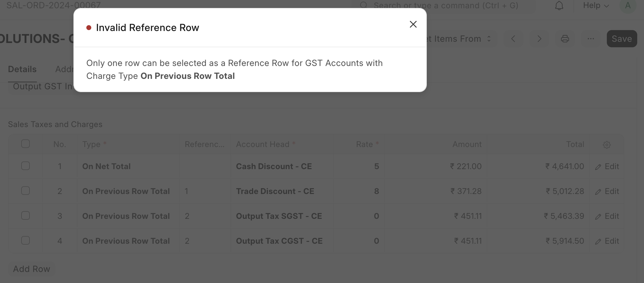The height and width of the screenshot is (283, 644).
Task: Edit the Trade Discount - CE row
Action: (607, 191)
